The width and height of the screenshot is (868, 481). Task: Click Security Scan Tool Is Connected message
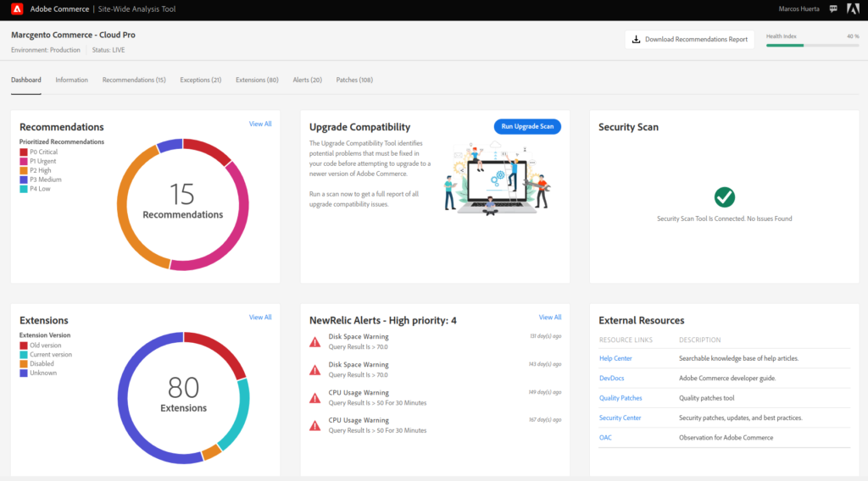point(724,219)
